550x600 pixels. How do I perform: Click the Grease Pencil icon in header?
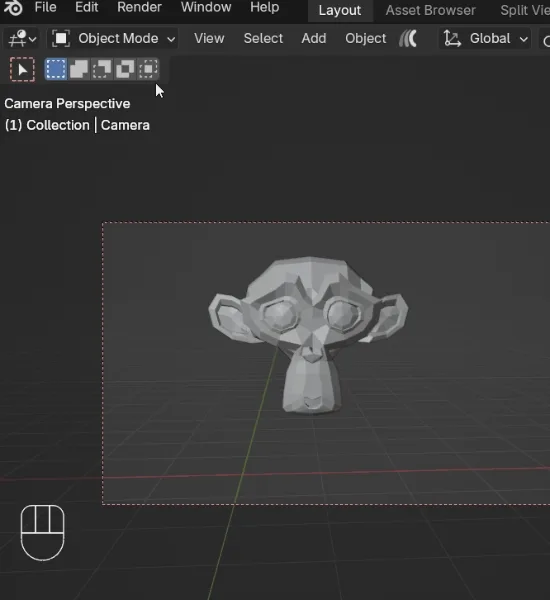click(408, 39)
